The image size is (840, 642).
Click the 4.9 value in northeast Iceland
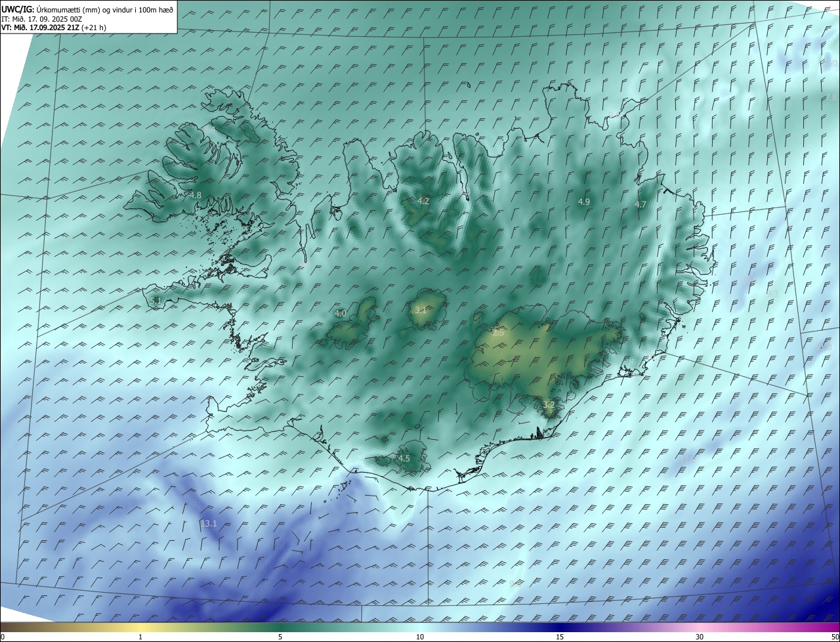coord(583,202)
